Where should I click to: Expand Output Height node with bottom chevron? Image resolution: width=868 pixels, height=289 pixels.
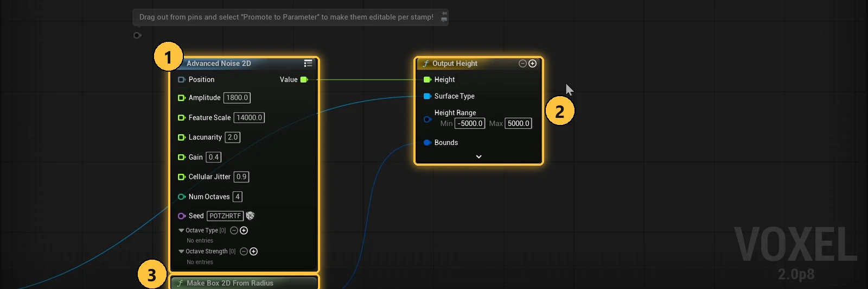(x=478, y=156)
